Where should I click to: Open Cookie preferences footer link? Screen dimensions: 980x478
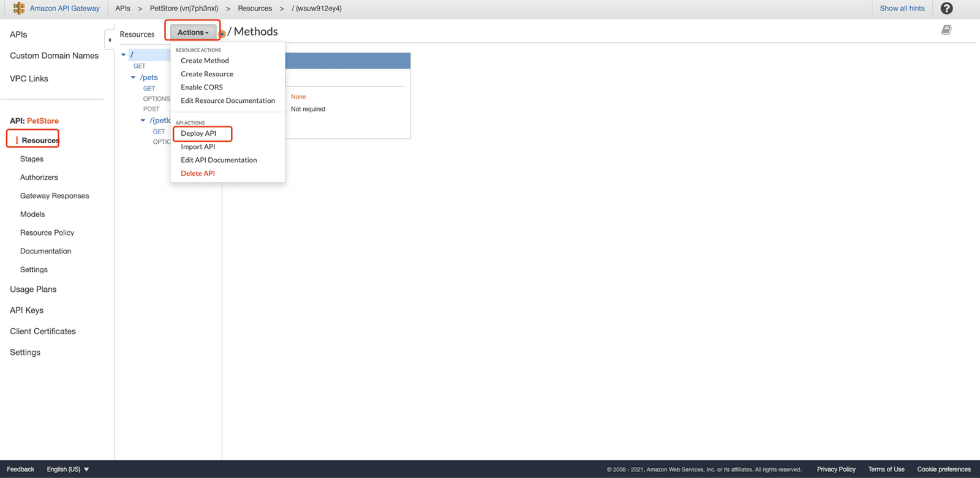pos(944,469)
